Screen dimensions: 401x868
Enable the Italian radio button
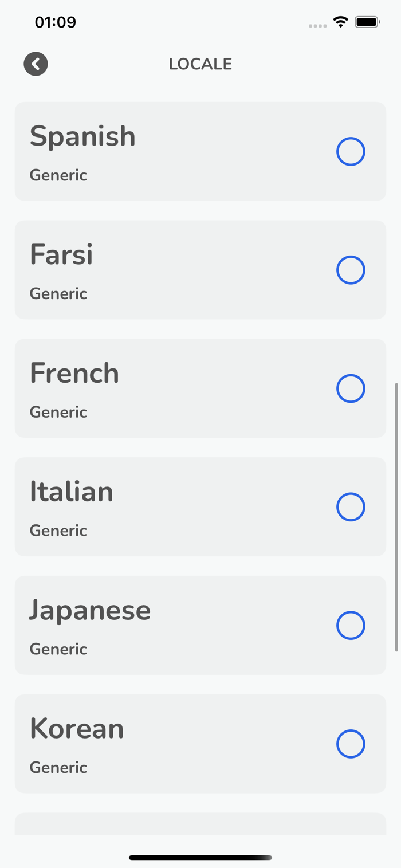[351, 507]
